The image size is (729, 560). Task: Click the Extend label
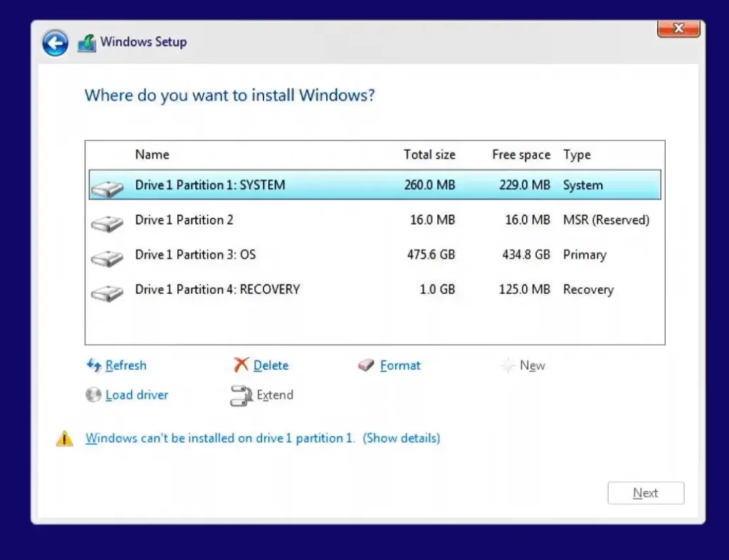tap(275, 394)
